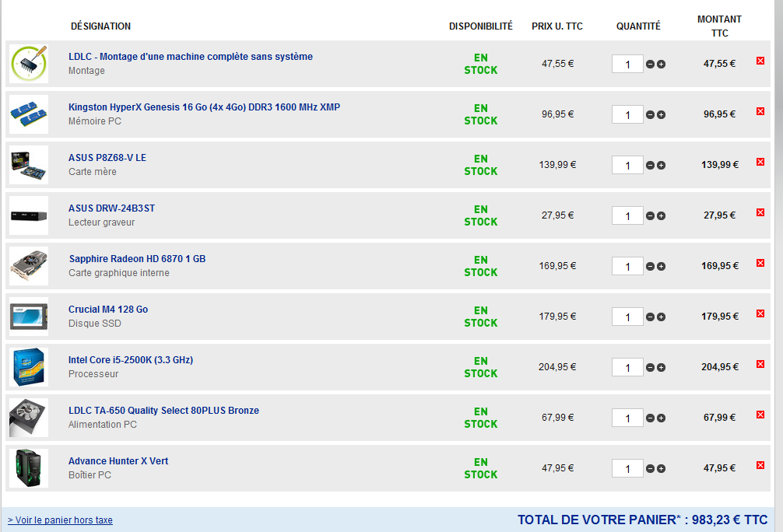Click the Sapphire Radeon graphics card thumbnail

tap(29, 266)
